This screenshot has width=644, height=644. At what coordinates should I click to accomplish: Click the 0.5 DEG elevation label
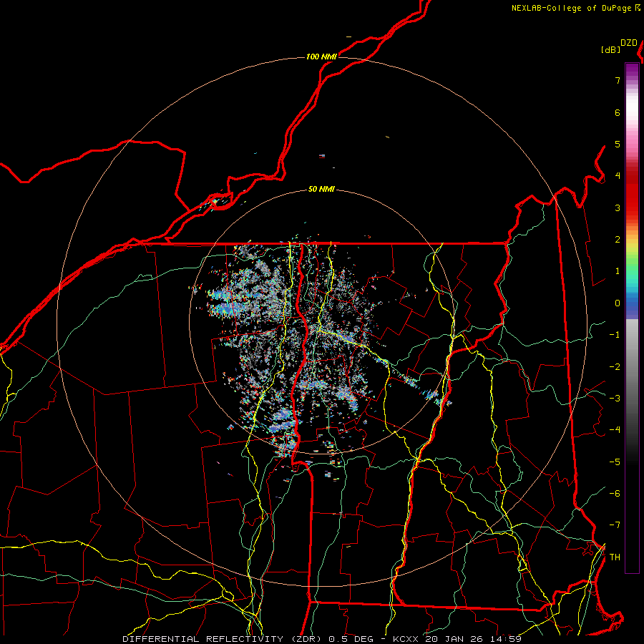coord(351,639)
